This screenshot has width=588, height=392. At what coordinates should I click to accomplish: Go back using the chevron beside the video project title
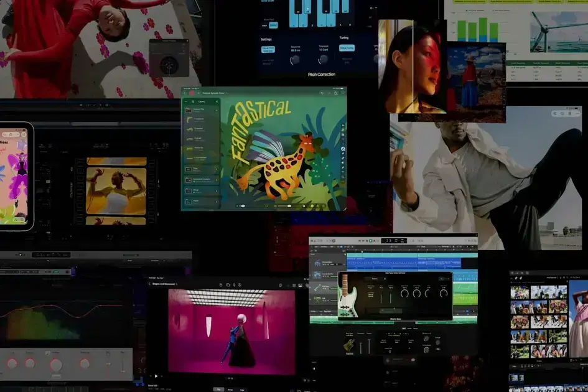click(x=149, y=284)
